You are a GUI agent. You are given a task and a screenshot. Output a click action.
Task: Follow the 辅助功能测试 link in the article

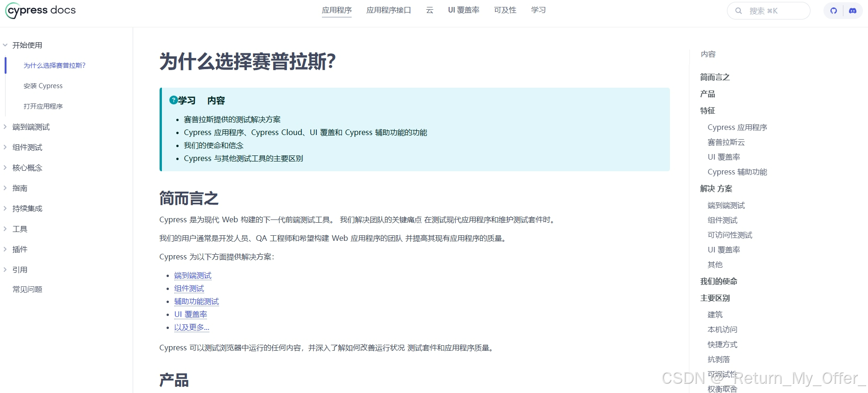tap(196, 302)
